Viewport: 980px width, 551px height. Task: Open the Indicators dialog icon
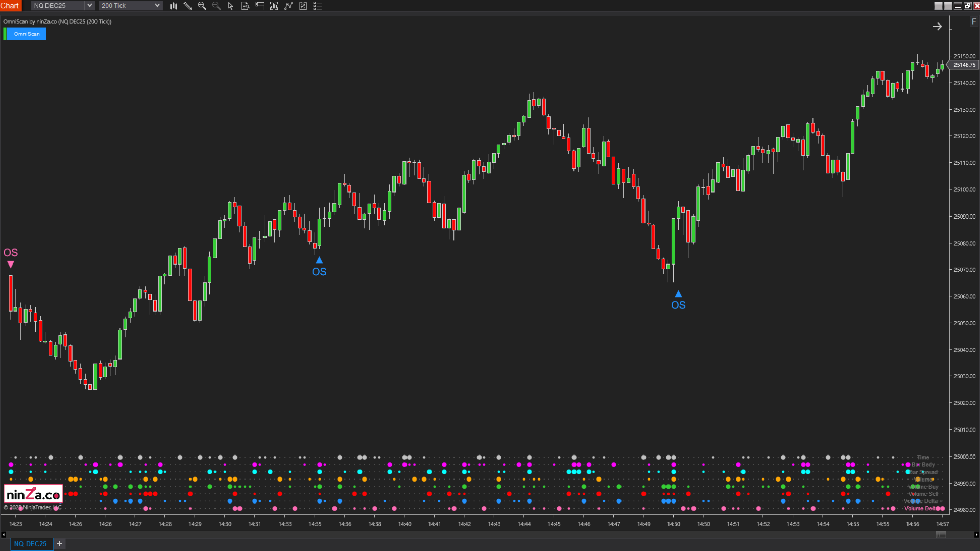click(273, 6)
